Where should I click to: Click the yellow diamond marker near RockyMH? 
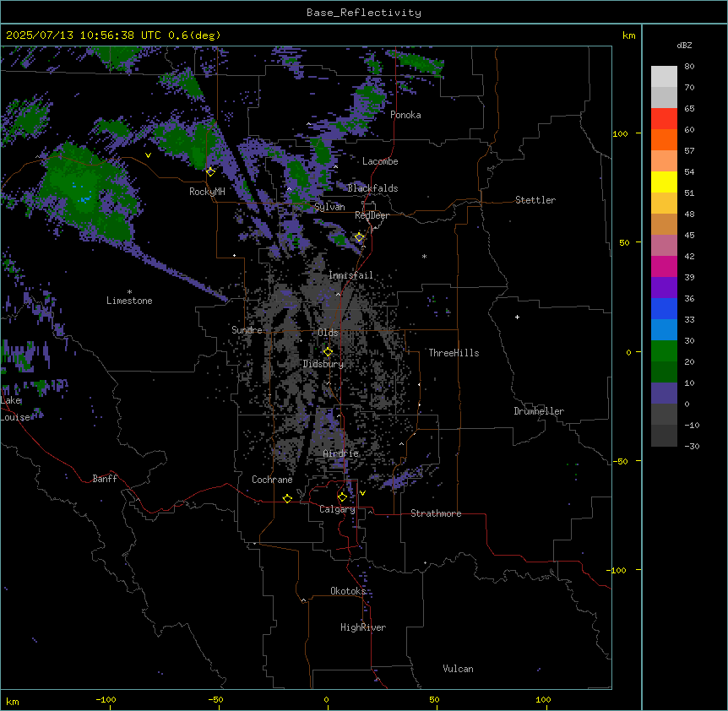[210, 171]
